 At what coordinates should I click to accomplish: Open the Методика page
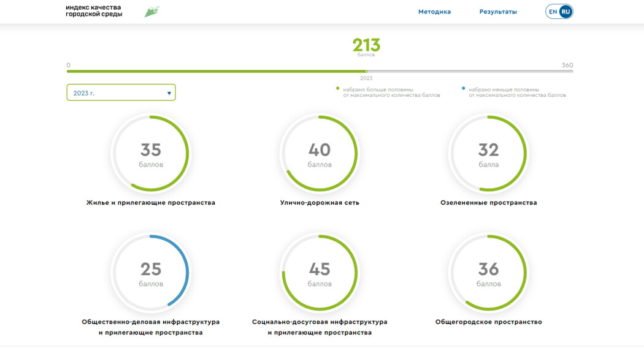point(434,12)
